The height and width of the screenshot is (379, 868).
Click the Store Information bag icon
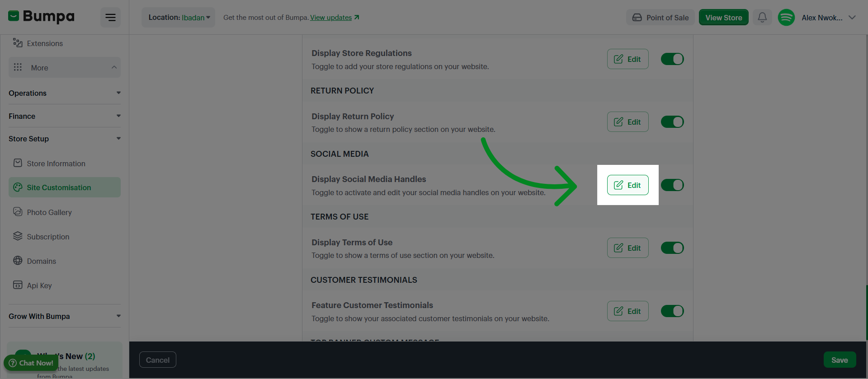pos(18,163)
